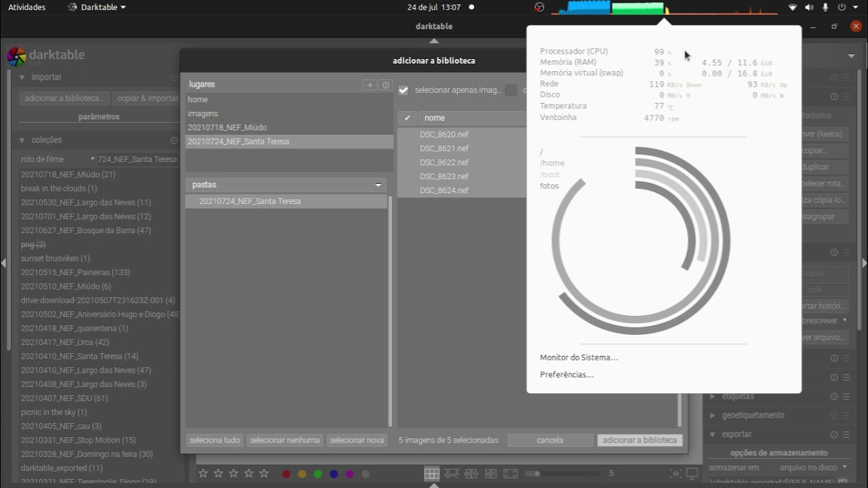Select the file manager grid layout icon

coord(431,474)
